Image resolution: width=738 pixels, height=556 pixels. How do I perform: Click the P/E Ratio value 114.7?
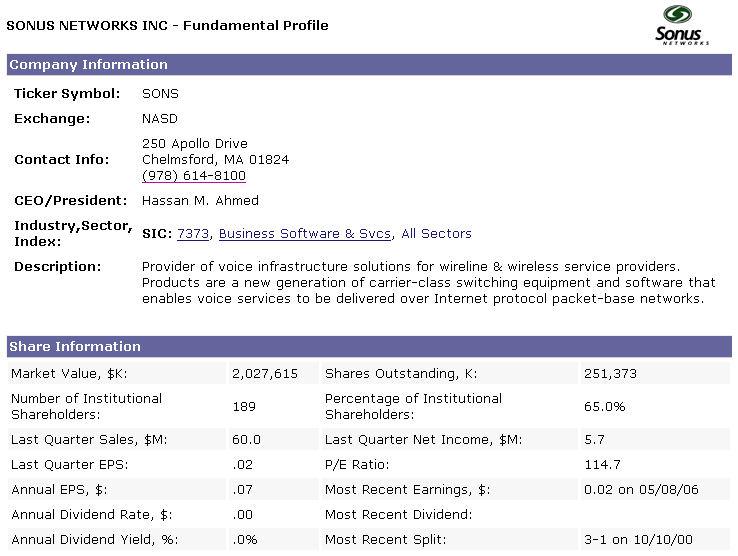pyautogui.click(x=602, y=465)
